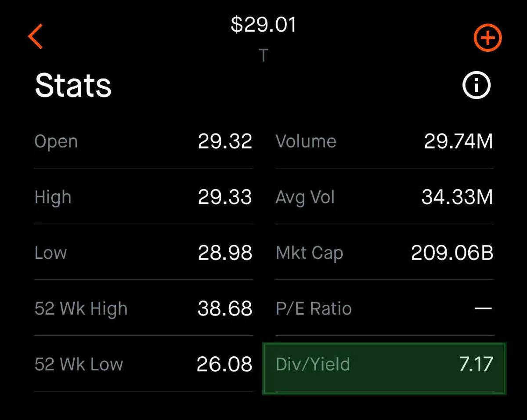
Task: Tap the 29.74M volume value
Action: click(458, 142)
